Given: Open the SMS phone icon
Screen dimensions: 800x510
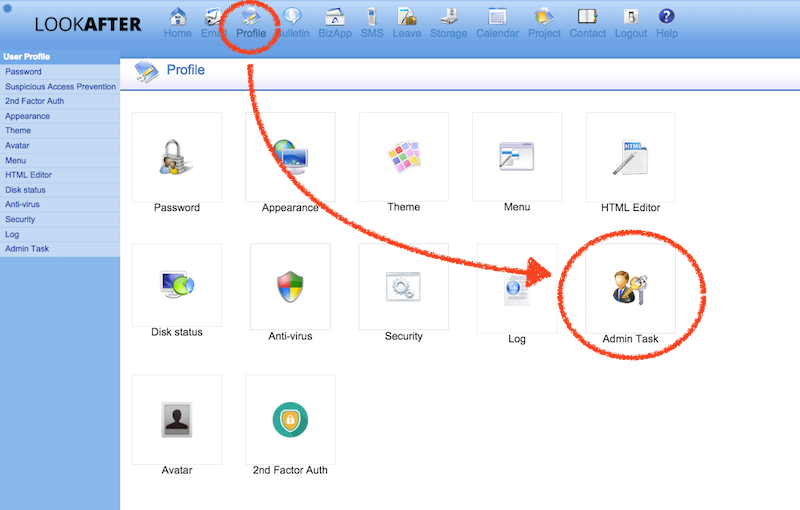Looking at the screenshot, I should coord(372,17).
